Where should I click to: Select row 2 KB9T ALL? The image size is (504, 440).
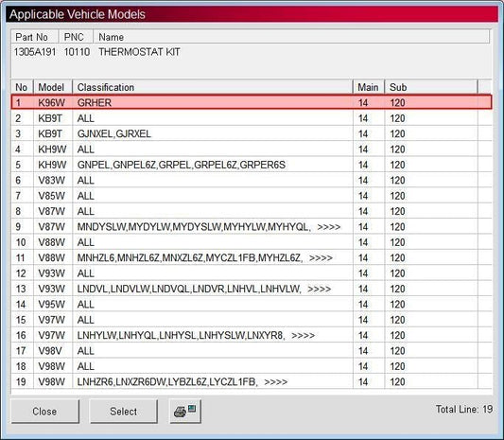point(252,118)
